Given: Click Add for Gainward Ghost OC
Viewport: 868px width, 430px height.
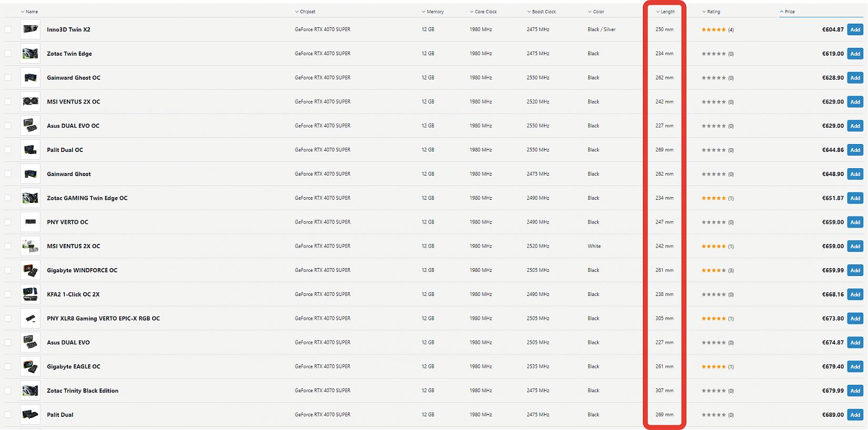Looking at the screenshot, I should click(x=855, y=78).
